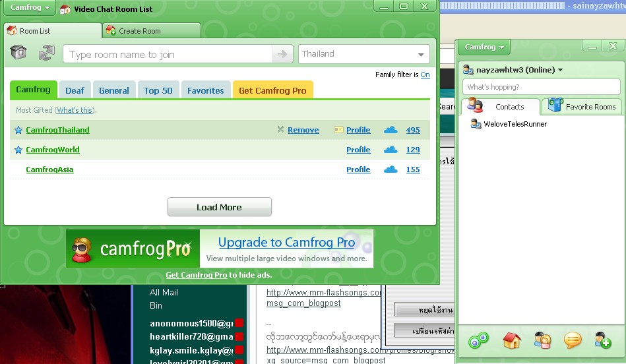This screenshot has width=626, height=364.
Task: Toggle favorite star for CamfrogThailand
Action: coord(18,130)
